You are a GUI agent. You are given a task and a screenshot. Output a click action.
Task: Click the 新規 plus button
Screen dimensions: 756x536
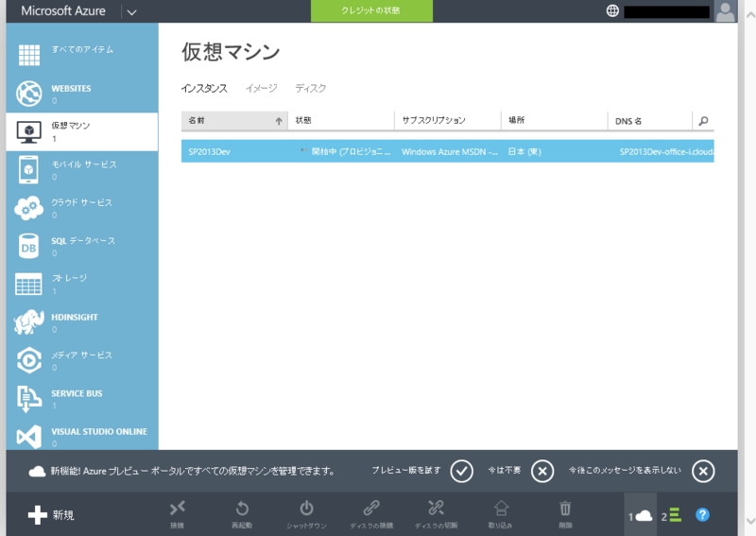(51, 515)
